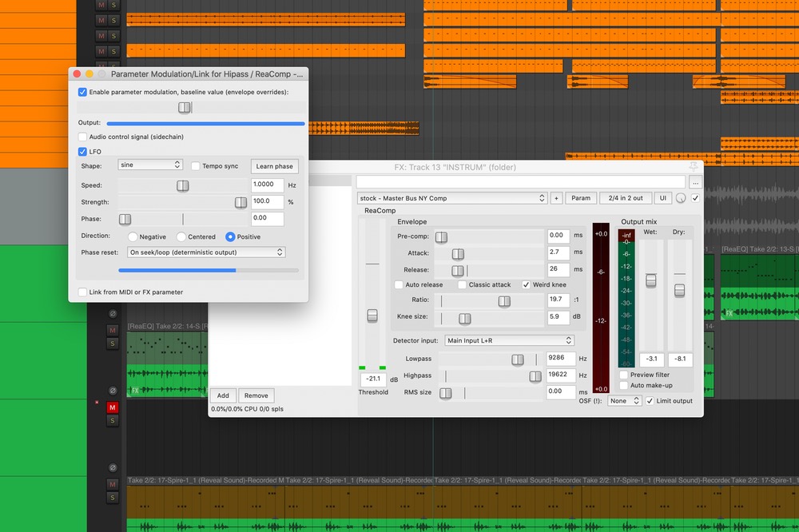Toggle phase invert above the red mute button
The width and height of the screenshot is (799, 532).
click(113, 391)
